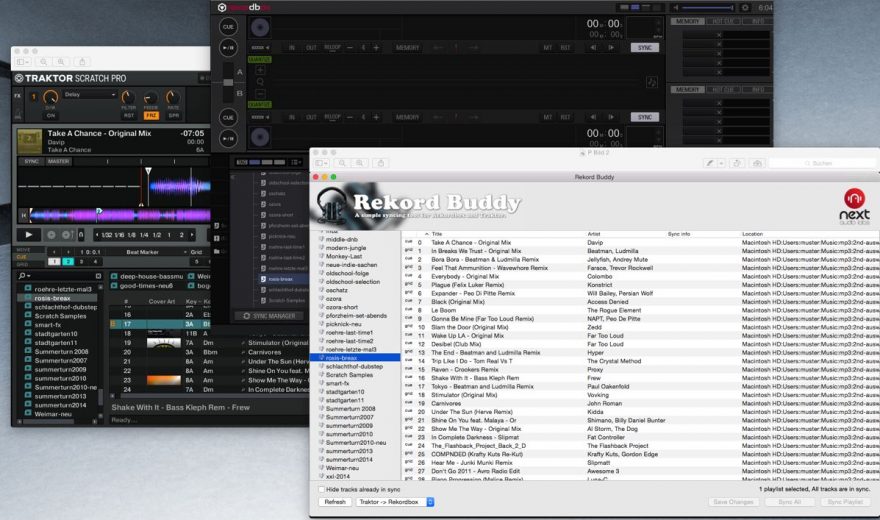The height and width of the screenshot is (520, 880).
Task: Click the Traktor browser search magnifier icon
Action: (22, 275)
